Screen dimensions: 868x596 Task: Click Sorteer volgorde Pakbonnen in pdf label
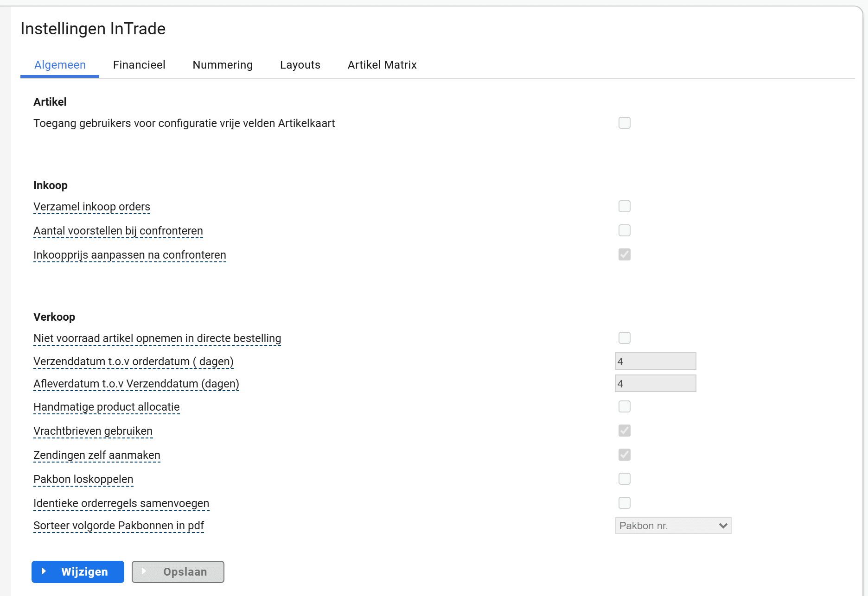pos(119,526)
